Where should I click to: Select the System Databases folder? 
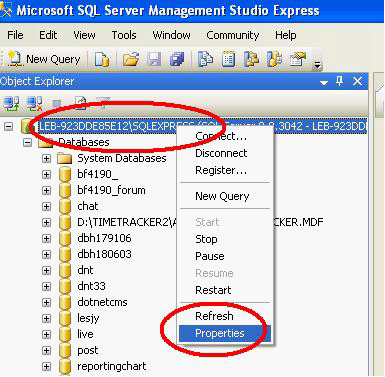coord(122,158)
